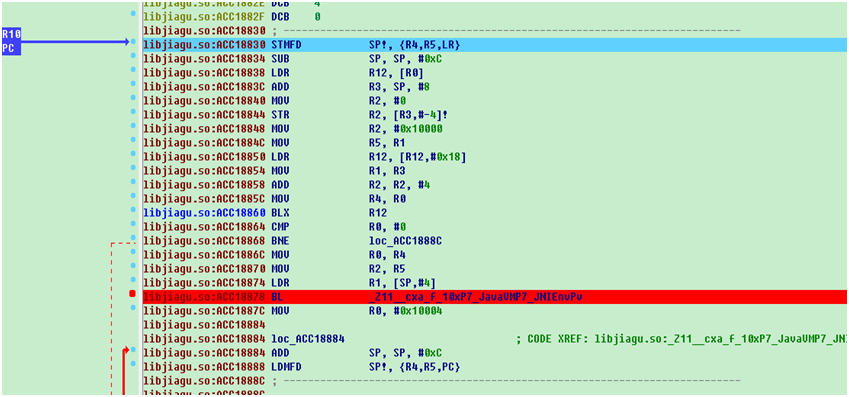Select operands R2, R2, #4 at ACC18858
Image resolution: width=849 pixels, height=397 pixels.
[x=399, y=185]
